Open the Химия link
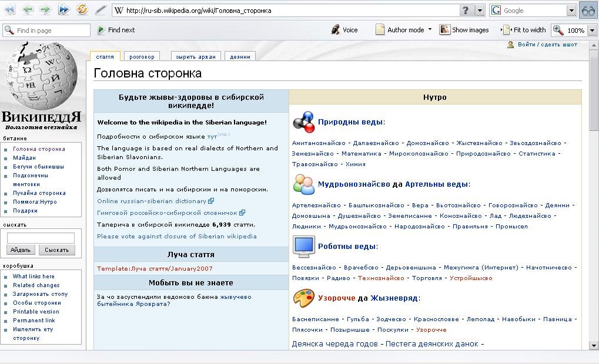Image resolution: width=599 pixels, height=364 pixels. 356,164
